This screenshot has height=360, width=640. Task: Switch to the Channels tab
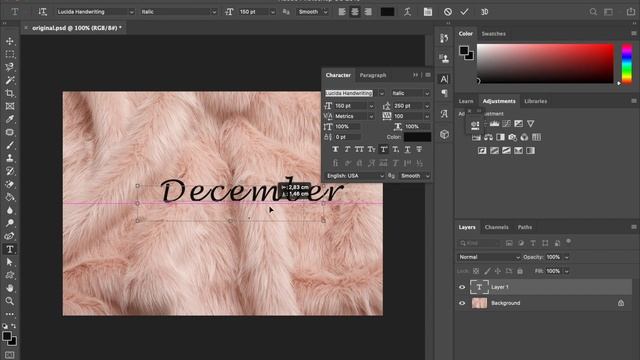[496, 227]
